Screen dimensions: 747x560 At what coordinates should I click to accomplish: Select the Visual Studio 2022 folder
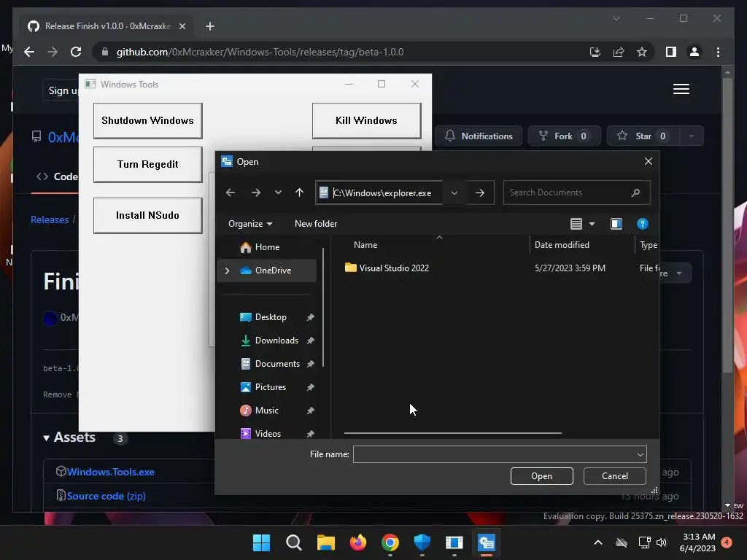click(x=394, y=268)
